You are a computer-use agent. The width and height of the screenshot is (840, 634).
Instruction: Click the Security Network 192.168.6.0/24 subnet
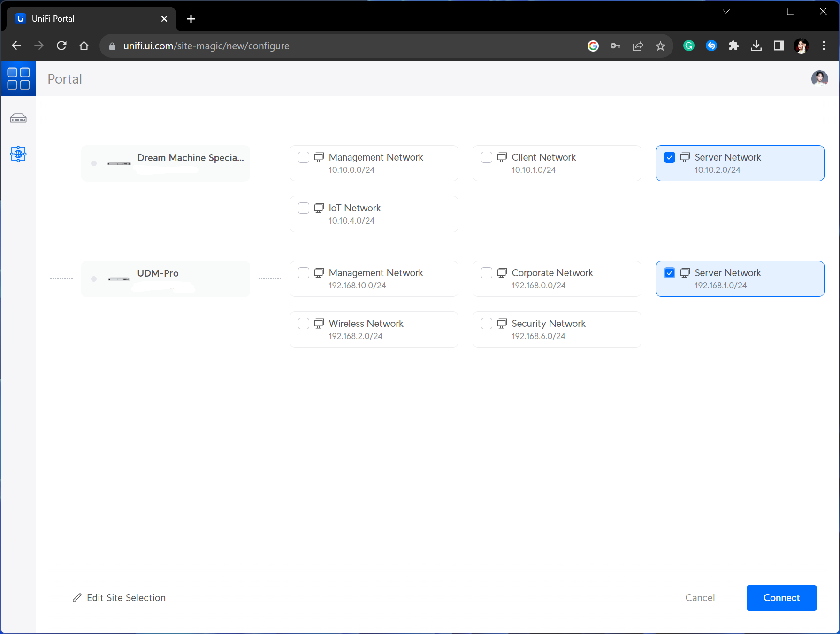point(538,336)
